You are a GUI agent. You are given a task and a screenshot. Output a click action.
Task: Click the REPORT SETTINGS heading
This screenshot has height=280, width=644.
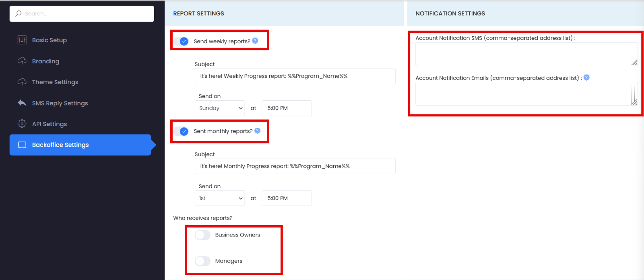(198, 13)
